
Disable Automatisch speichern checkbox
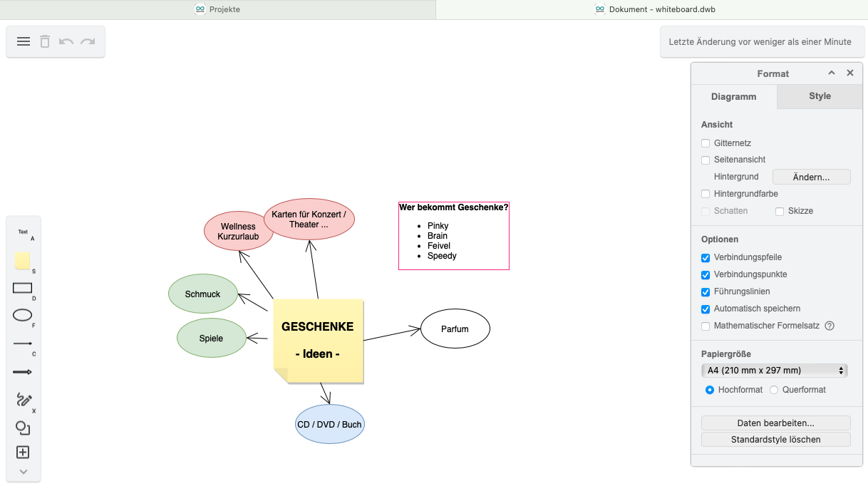tap(706, 309)
